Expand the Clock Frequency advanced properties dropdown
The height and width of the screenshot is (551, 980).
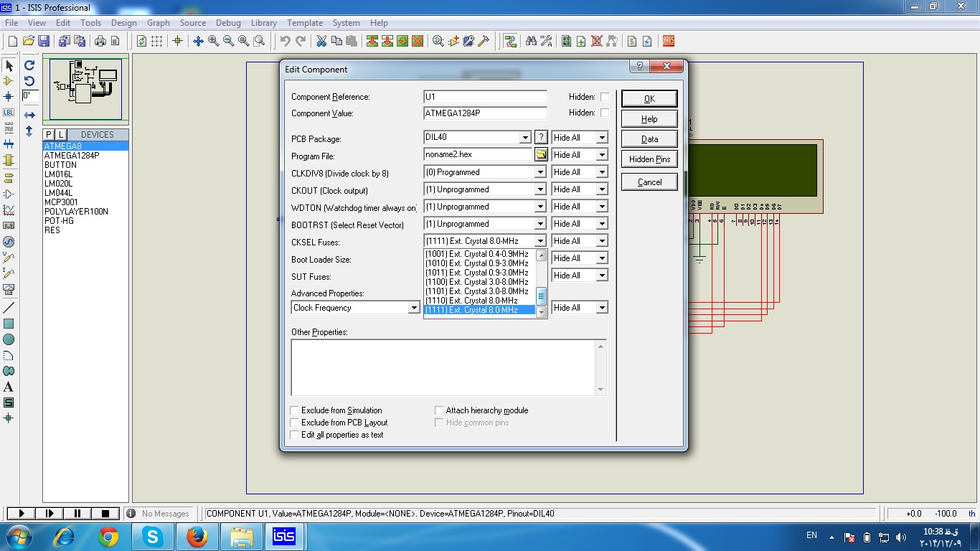[x=414, y=308]
